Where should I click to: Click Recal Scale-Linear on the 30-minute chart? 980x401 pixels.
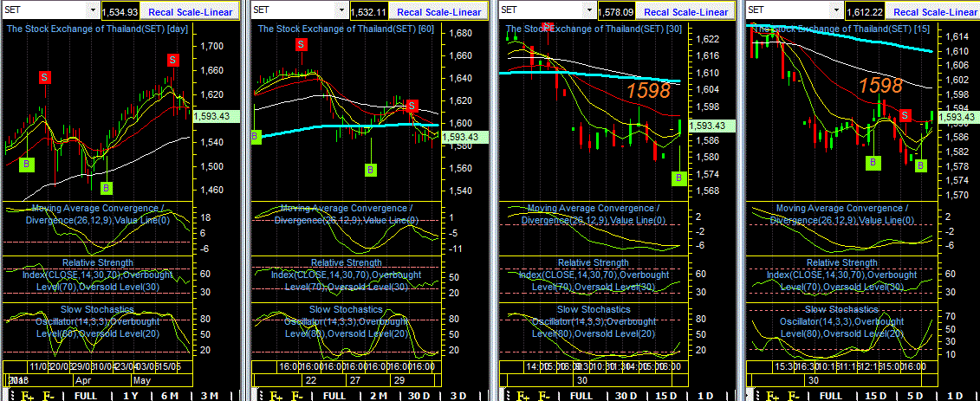coord(685,12)
